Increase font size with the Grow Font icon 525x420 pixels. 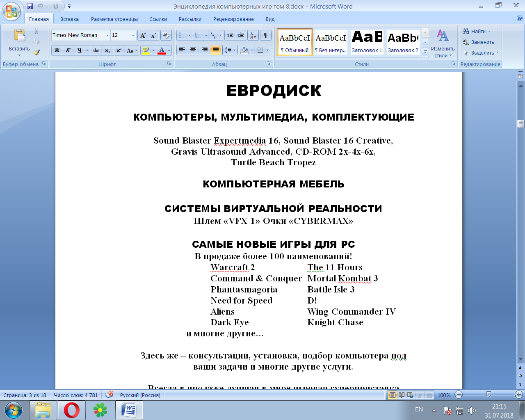click(x=143, y=35)
